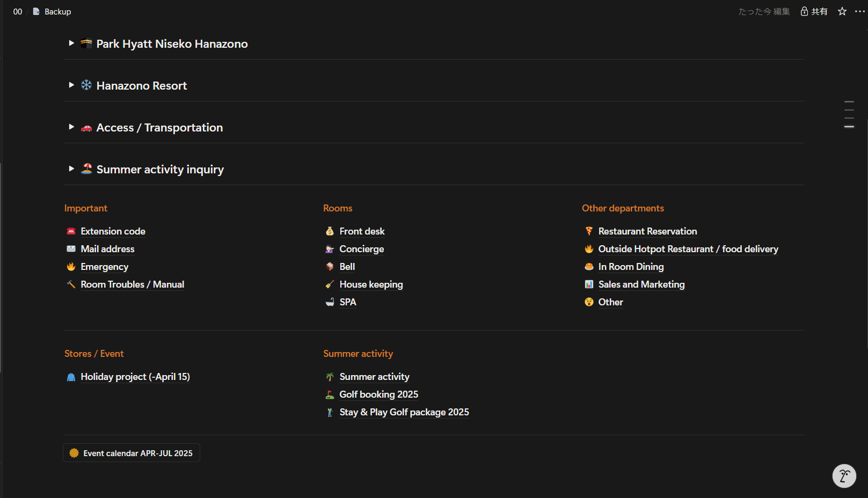Click the Important section heading
868x498 pixels.
(86, 208)
